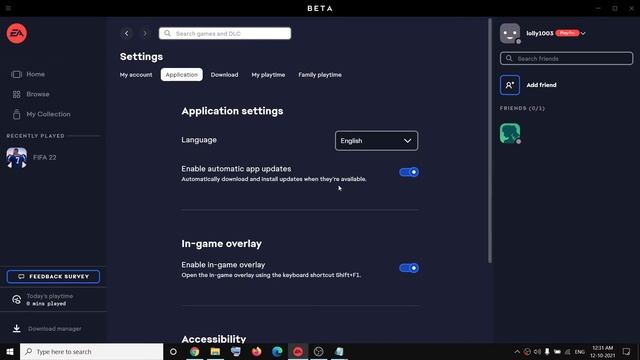Switch to Download tab

224,75
